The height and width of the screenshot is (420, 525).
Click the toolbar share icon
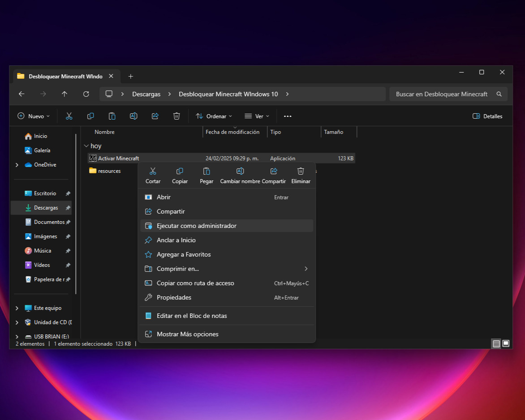155,116
